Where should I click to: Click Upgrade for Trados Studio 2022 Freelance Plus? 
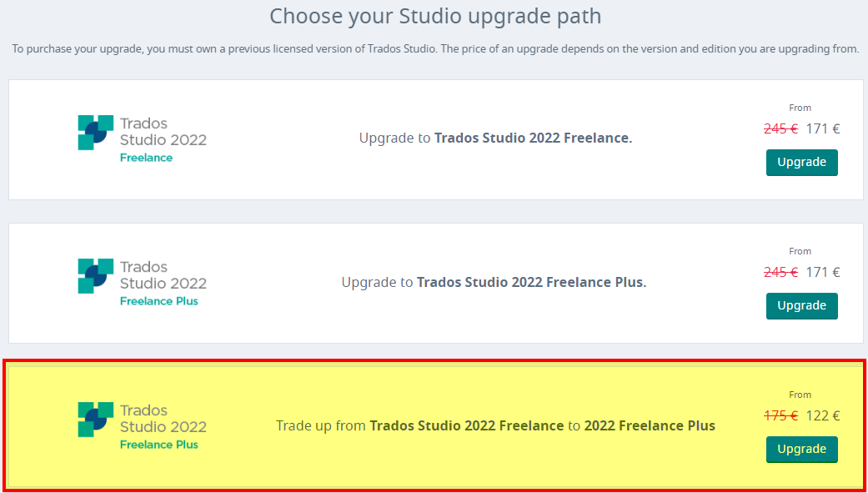coord(801,305)
